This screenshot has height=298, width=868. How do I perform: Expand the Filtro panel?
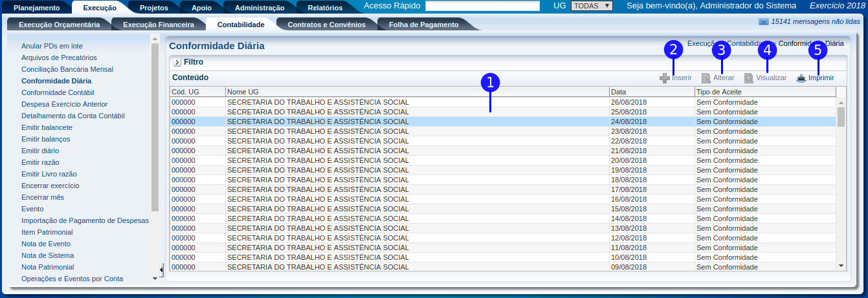[x=177, y=63]
